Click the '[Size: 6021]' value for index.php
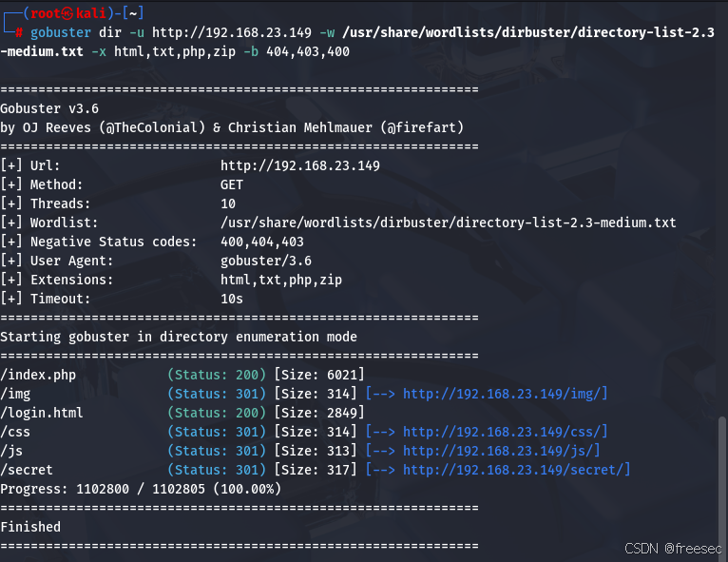The width and height of the screenshot is (728, 562). pos(319,375)
